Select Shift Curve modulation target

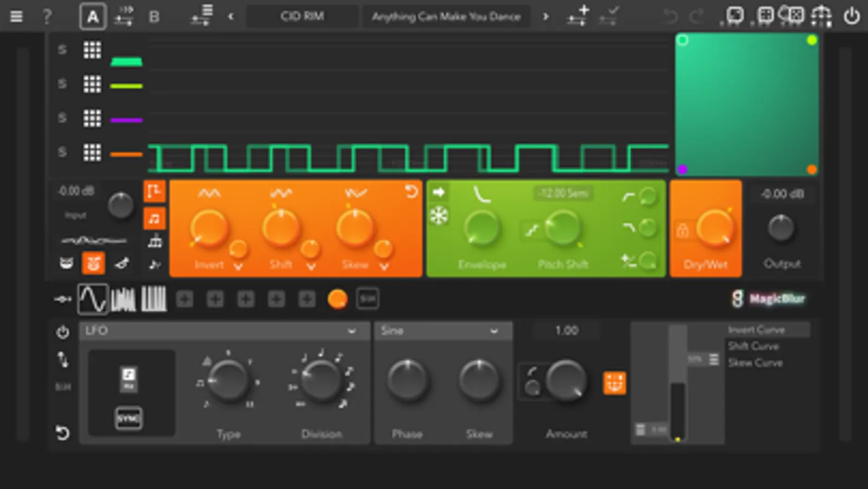coord(753,346)
